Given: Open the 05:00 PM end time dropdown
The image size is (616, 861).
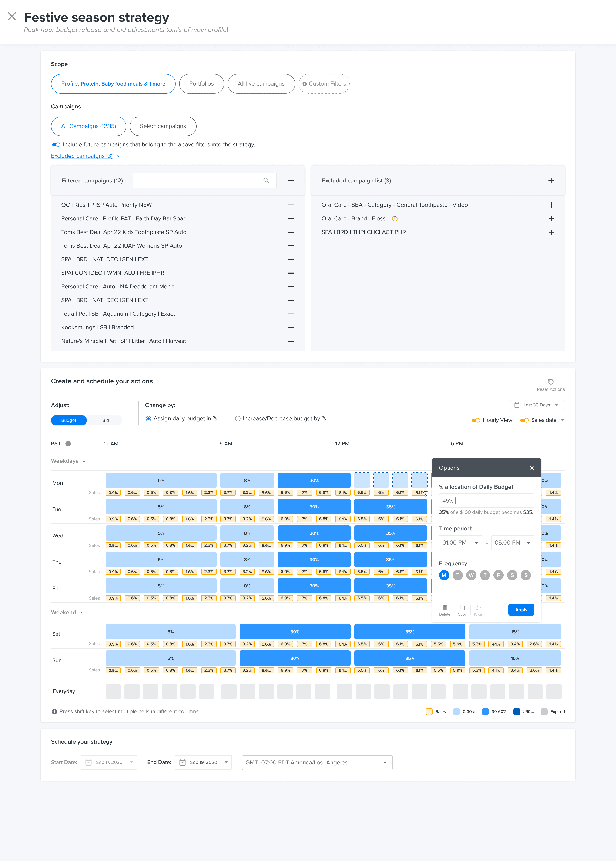Looking at the screenshot, I should click(512, 542).
